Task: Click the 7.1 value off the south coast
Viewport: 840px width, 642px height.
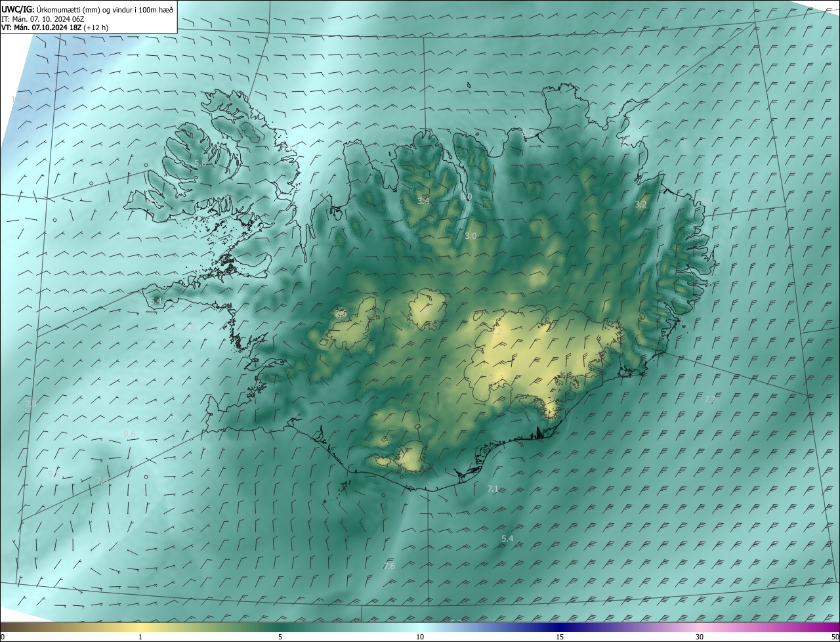Action: coord(493,489)
